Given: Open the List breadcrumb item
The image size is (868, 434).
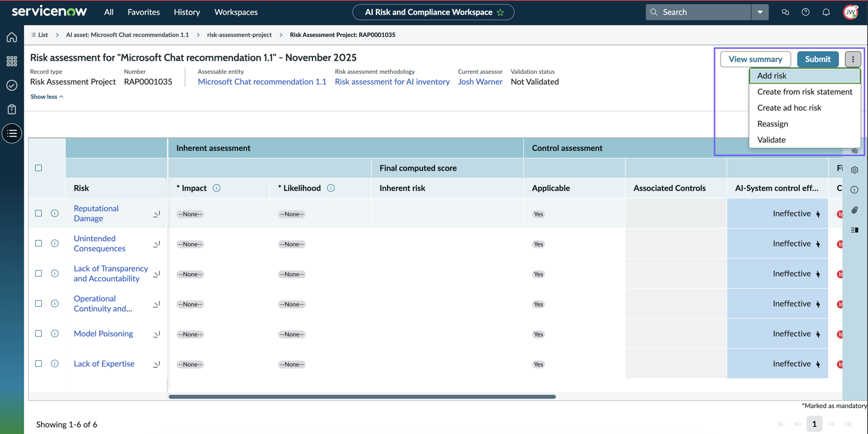Looking at the screenshot, I should (x=40, y=35).
